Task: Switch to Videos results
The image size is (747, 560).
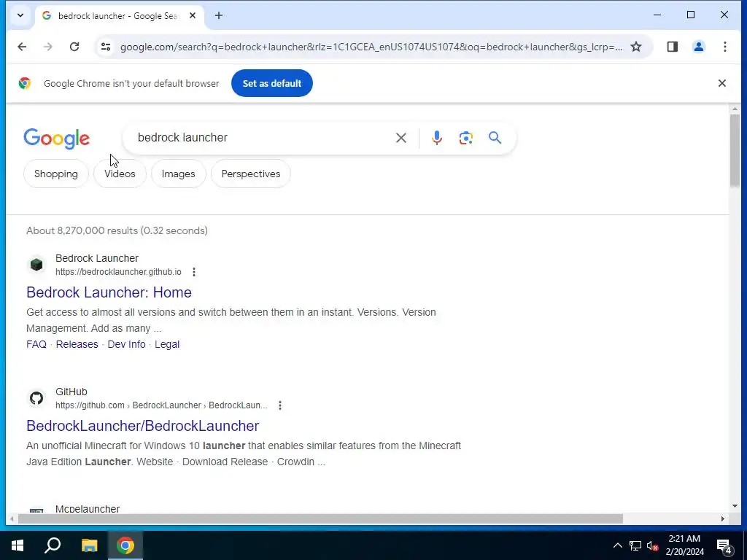Action: (120, 174)
